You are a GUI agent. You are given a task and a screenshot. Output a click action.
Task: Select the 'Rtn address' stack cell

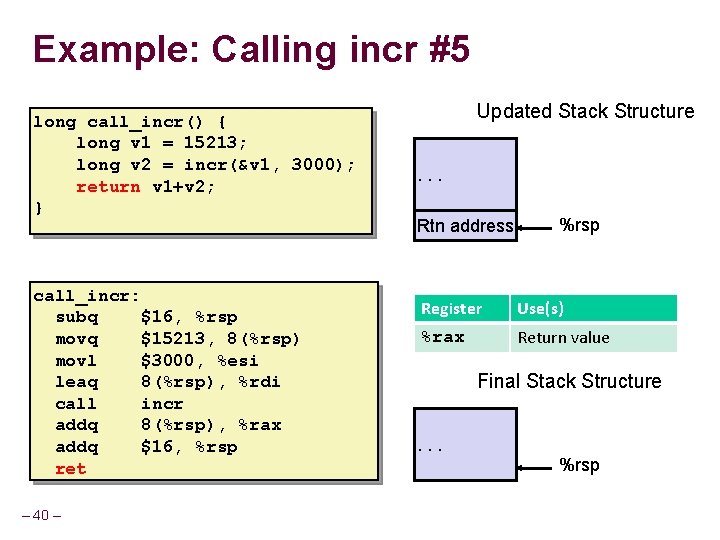click(465, 226)
